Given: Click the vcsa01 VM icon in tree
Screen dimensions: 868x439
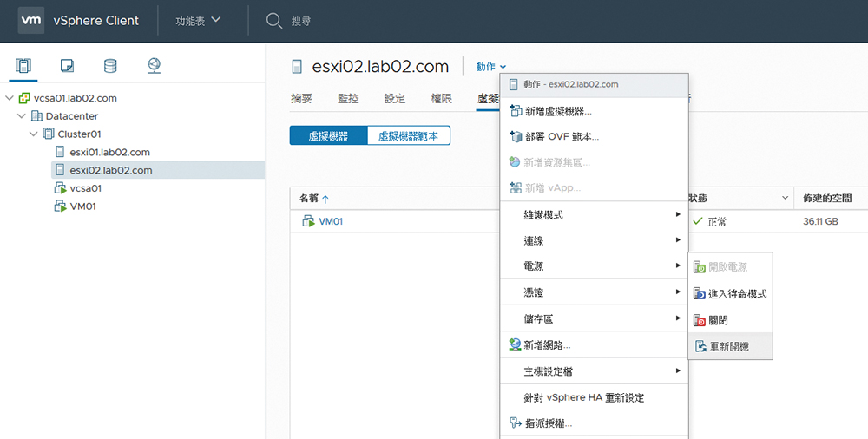Looking at the screenshot, I should [60, 188].
